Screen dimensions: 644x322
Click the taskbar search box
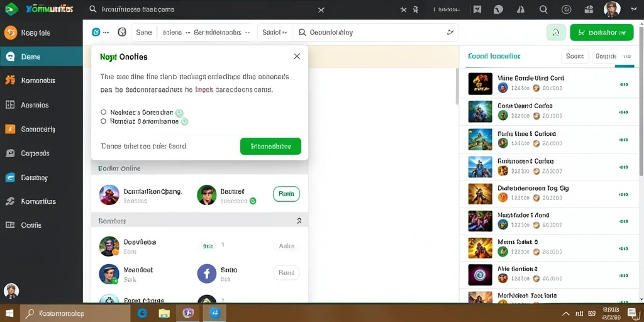(75, 314)
